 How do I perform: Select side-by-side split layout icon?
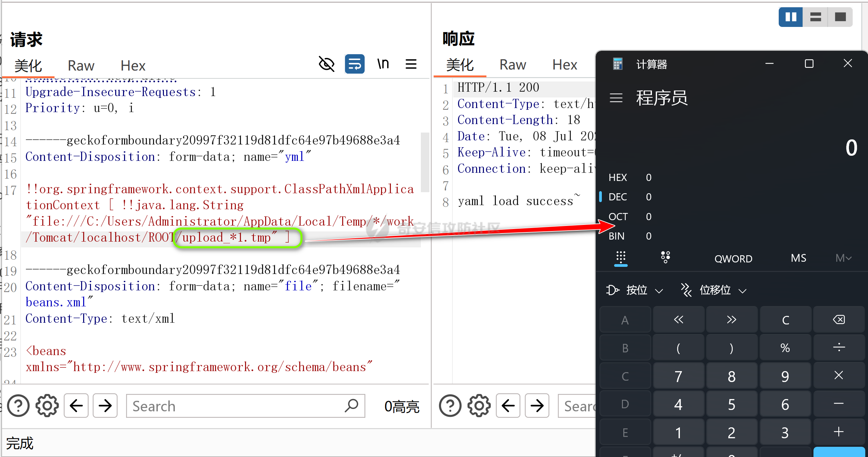point(791,17)
